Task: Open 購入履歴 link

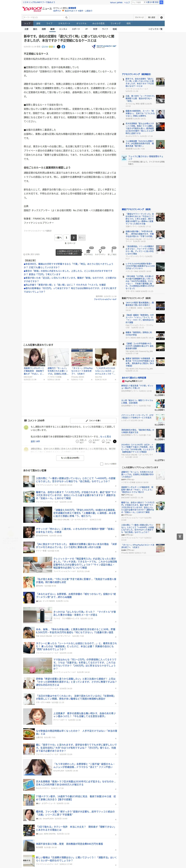Action: tap(152, 18)
